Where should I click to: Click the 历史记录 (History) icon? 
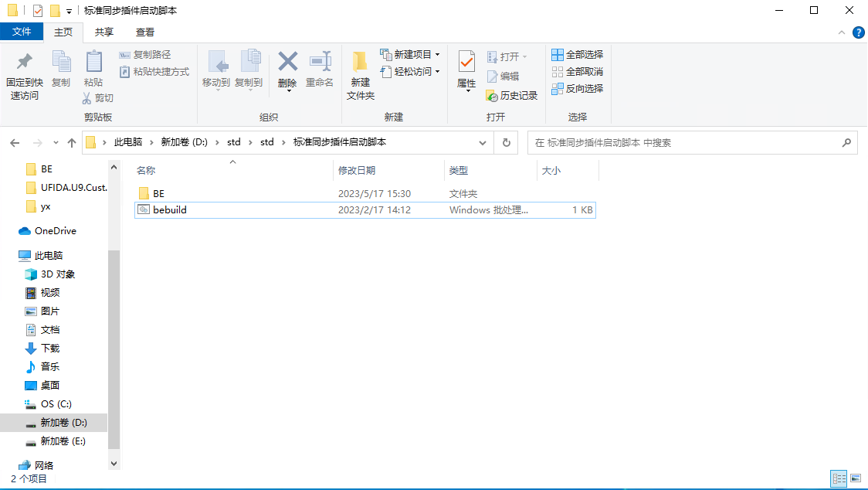coord(511,95)
